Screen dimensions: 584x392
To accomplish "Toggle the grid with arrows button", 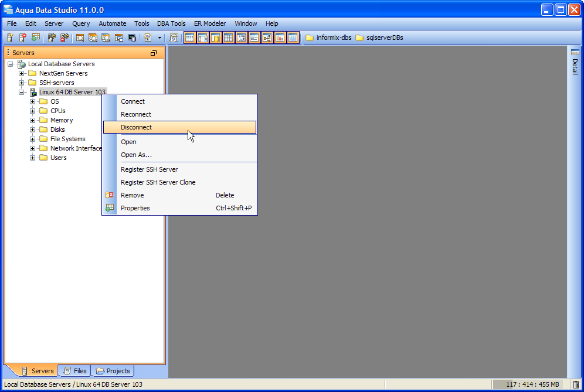I will [242, 38].
